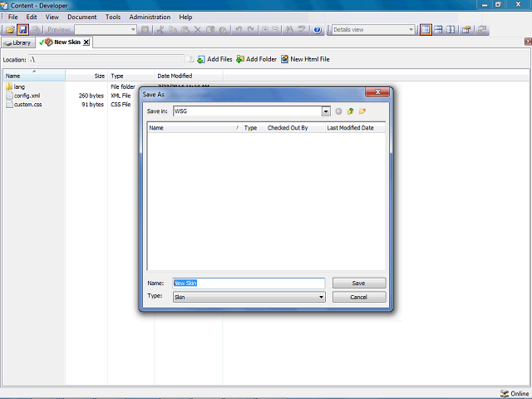Sort by Type column in Save As list
532x399 pixels.
(254, 128)
